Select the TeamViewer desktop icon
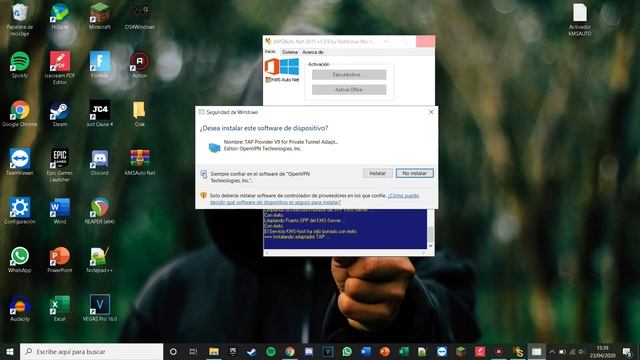The image size is (640, 360). [x=20, y=162]
